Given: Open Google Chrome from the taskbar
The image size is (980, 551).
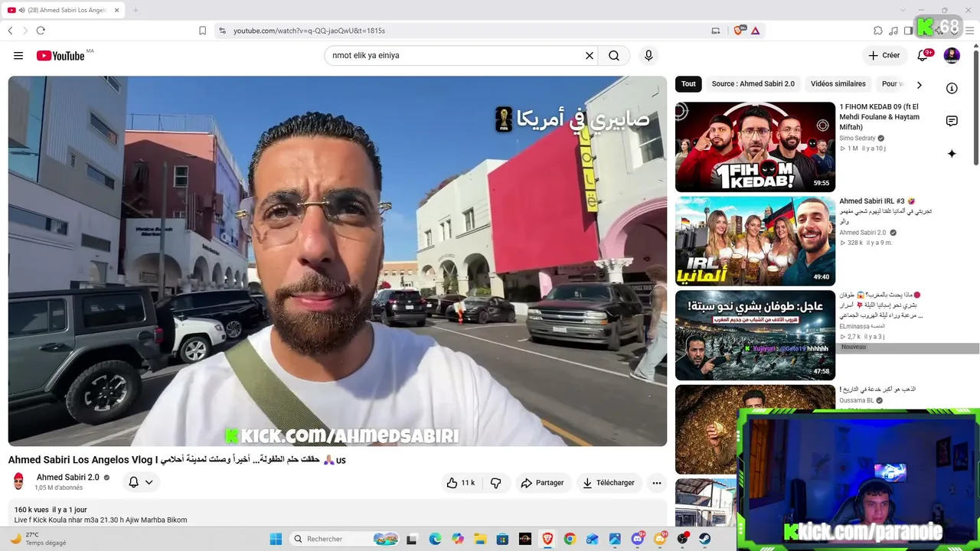Looking at the screenshot, I should (x=570, y=539).
